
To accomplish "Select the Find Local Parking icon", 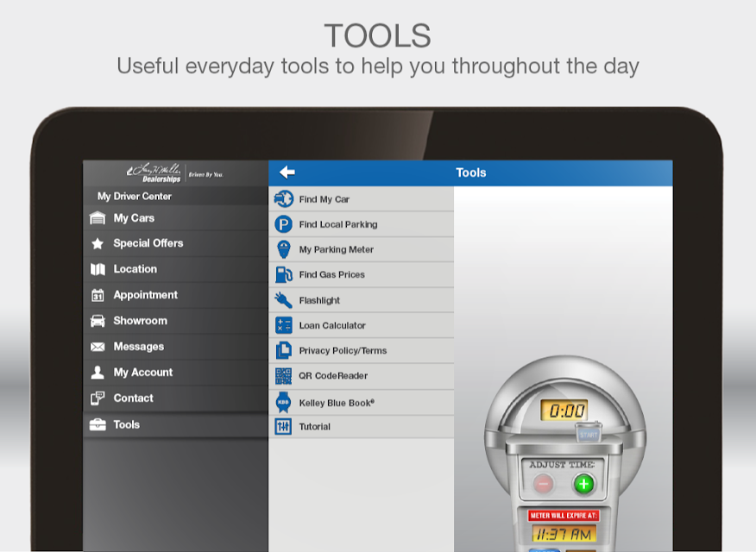I will pos(283,224).
